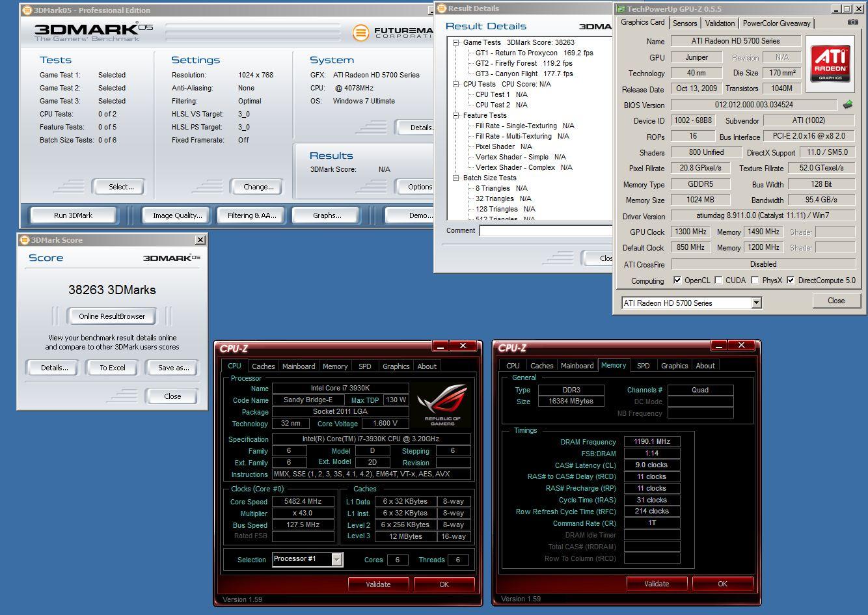Click the Change... settings button
868x615 pixels.
(258, 187)
